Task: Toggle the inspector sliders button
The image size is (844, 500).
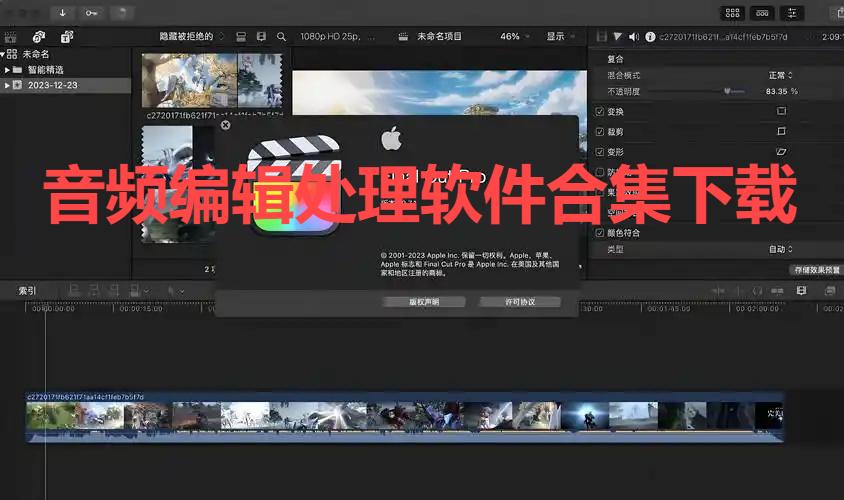Action: click(792, 13)
